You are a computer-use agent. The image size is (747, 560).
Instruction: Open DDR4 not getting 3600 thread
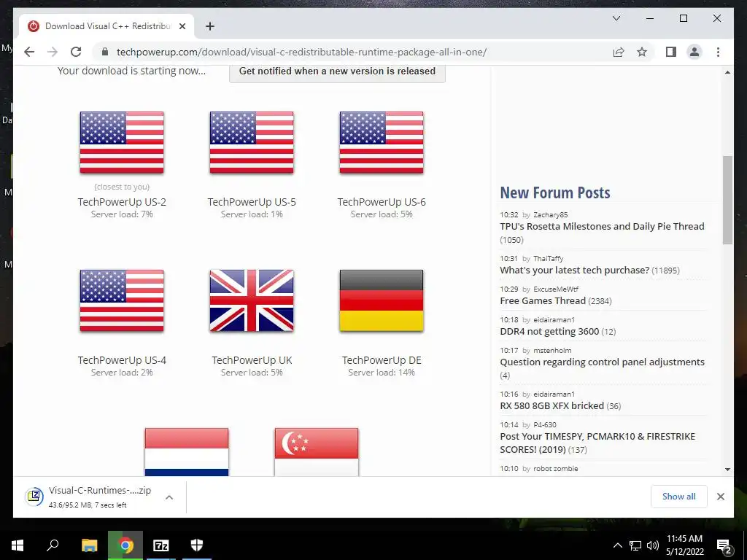[549, 332]
